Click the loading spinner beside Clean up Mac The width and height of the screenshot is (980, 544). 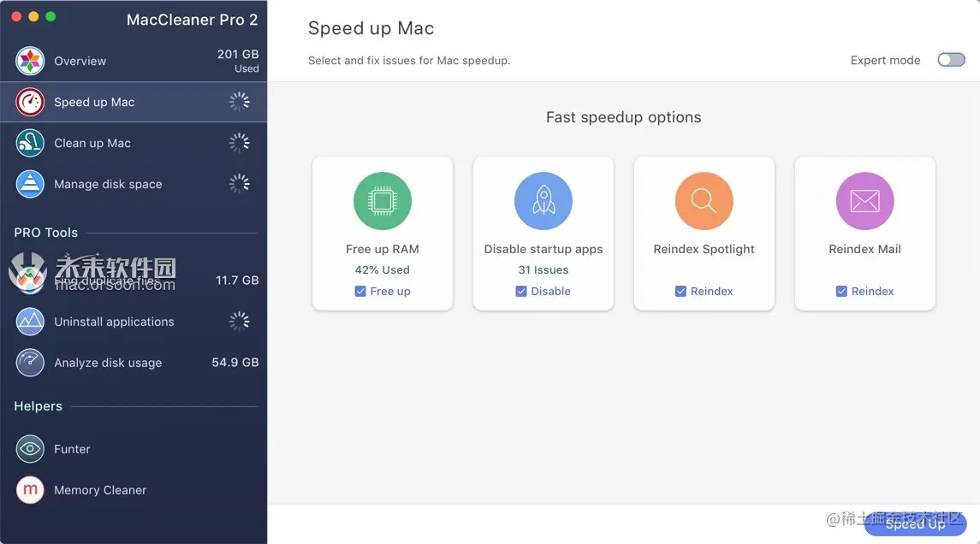point(239,143)
